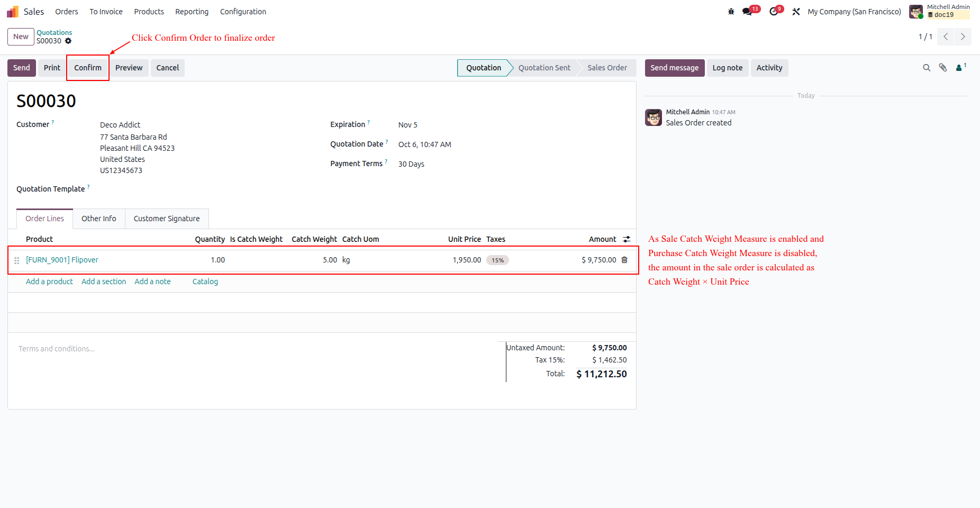Click the wrench tools icon in navbar

pos(796,12)
